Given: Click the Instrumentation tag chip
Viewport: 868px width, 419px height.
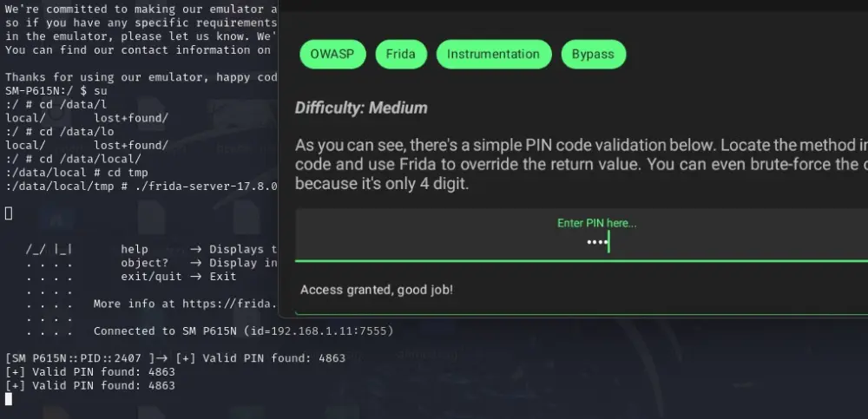Looking at the screenshot, I should [493, 55].
